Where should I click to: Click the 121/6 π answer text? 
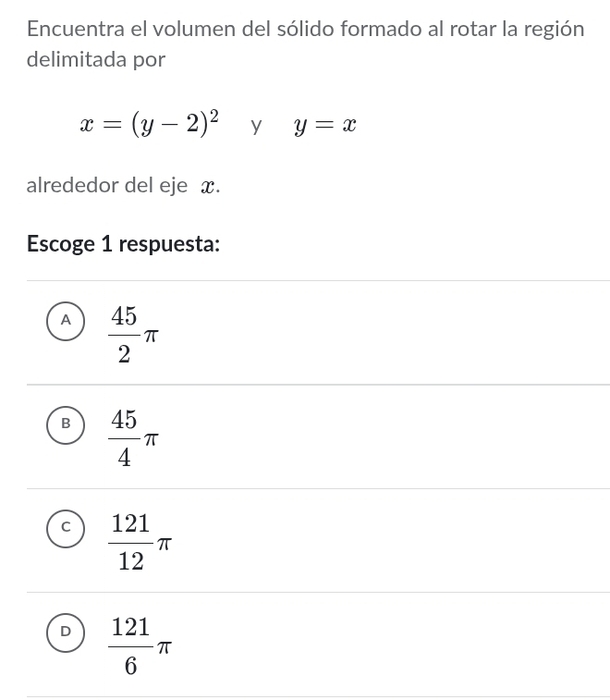(140, 645)
